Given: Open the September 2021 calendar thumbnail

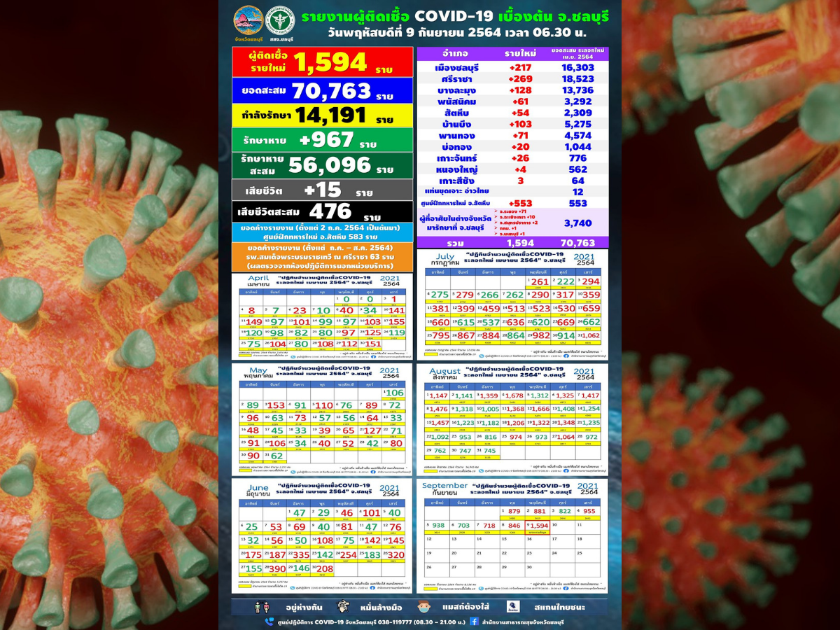Looking at the screenshot, I should pos(512,536).
